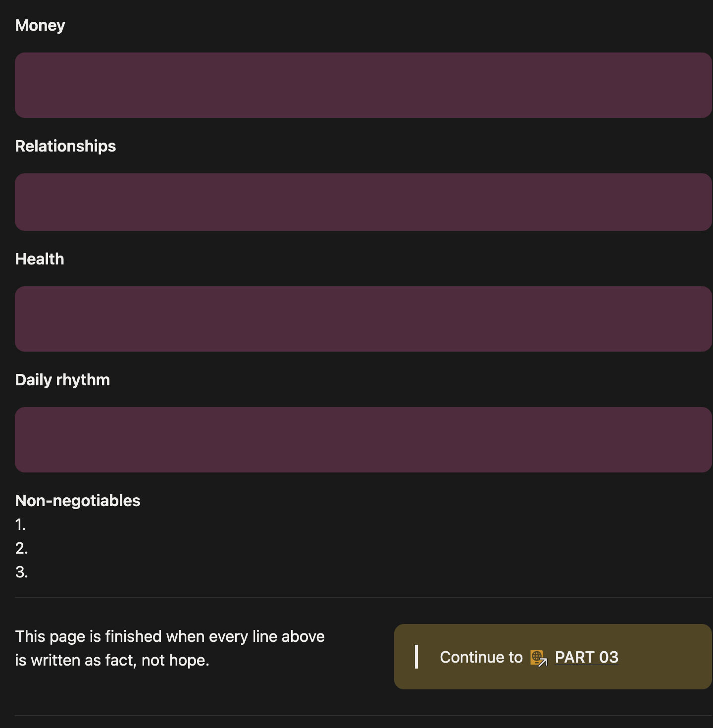Click the PART 03 link
This screenshot has width=713, height=728.
(x=586, y=657)
